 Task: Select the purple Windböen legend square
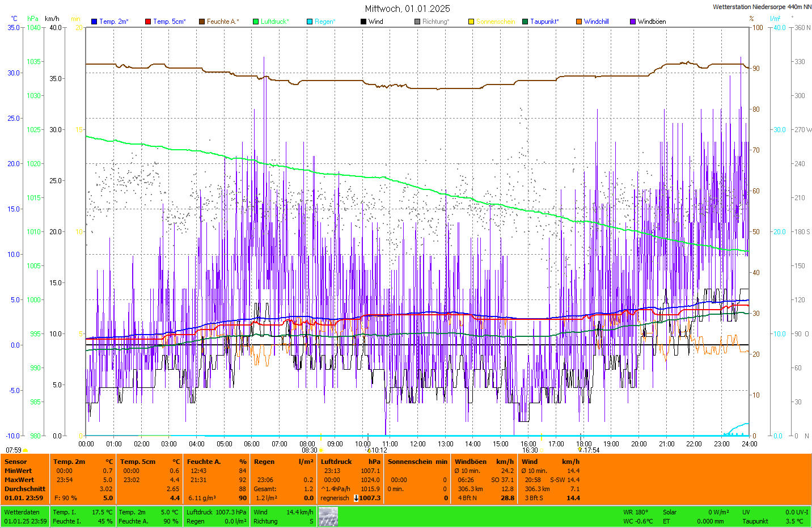pyautogui.click(x=633, y=22)
